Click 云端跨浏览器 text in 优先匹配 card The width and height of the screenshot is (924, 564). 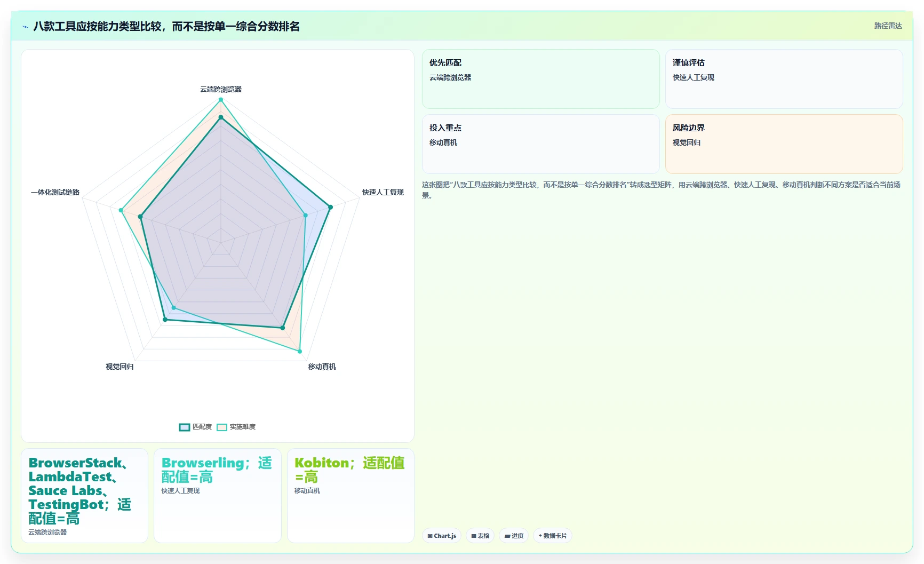point(450,77)
